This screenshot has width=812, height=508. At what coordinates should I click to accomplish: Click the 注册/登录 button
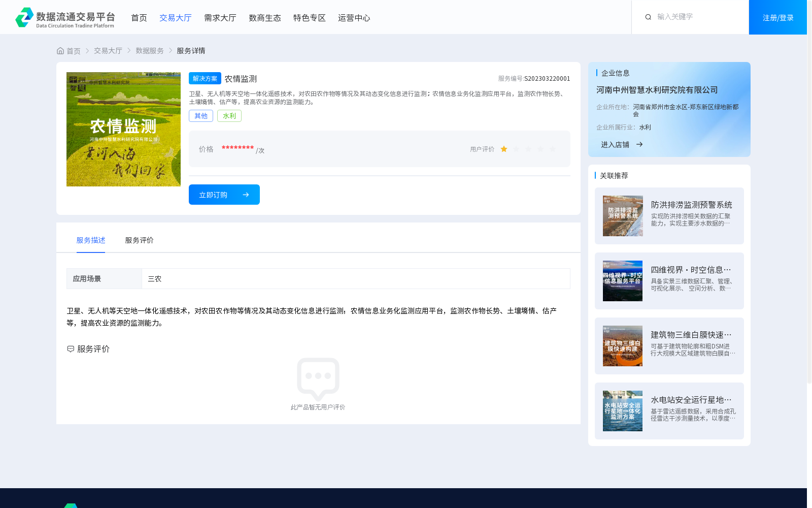(x=778, y=17)
